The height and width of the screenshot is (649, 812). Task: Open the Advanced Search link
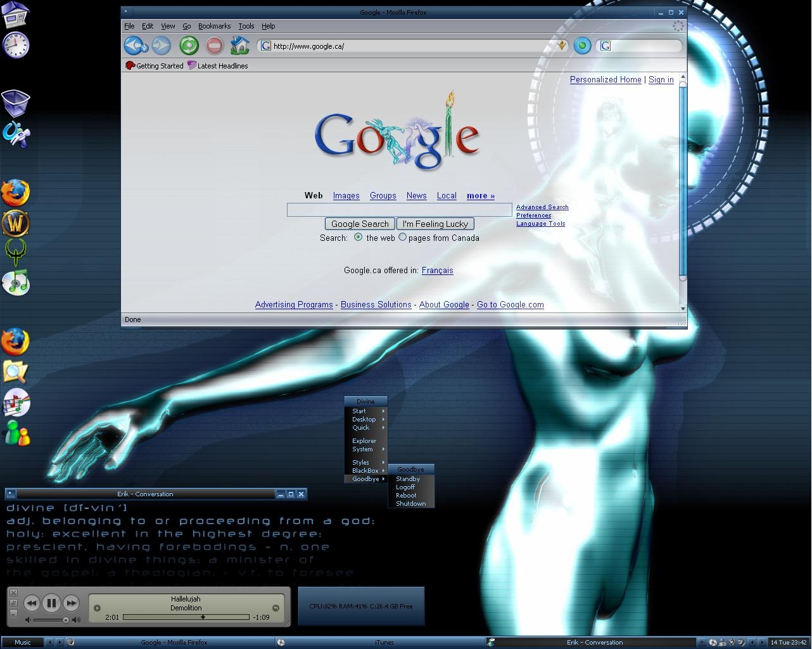pyautogui.click(x=542, y=207)
